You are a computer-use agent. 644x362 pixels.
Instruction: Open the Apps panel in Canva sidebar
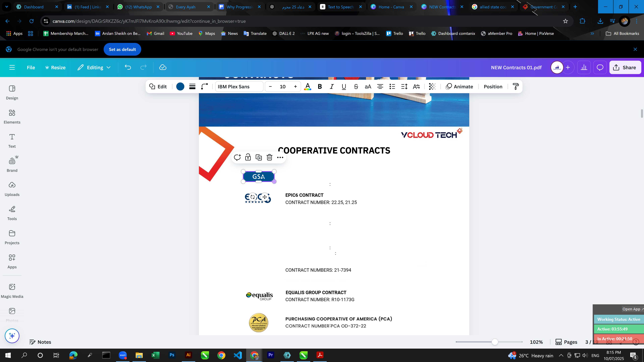pyautogui.click(x=12, y=262)
